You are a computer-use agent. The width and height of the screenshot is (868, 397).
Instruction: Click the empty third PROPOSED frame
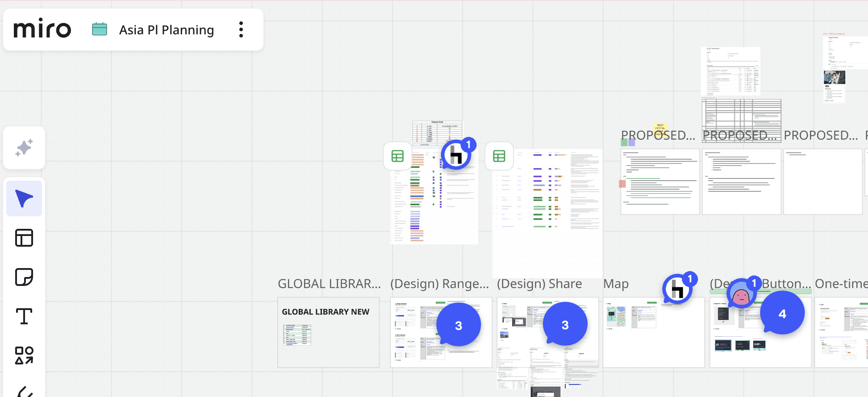823,182
